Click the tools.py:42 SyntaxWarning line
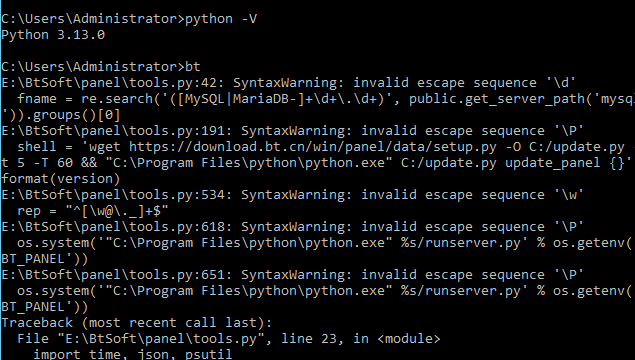The height and width of the screenshot is (360, 635). click(288, 83)
